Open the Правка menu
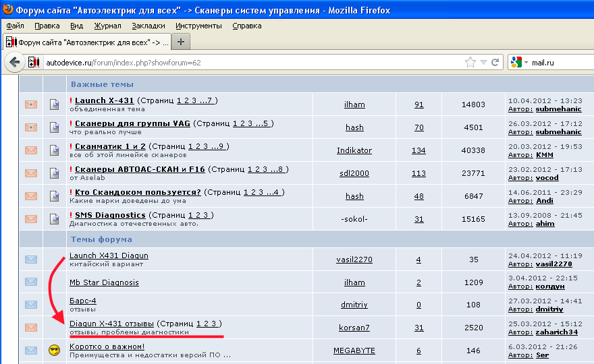This screenshot has height=364, width=594. click(x=47, y=26)
